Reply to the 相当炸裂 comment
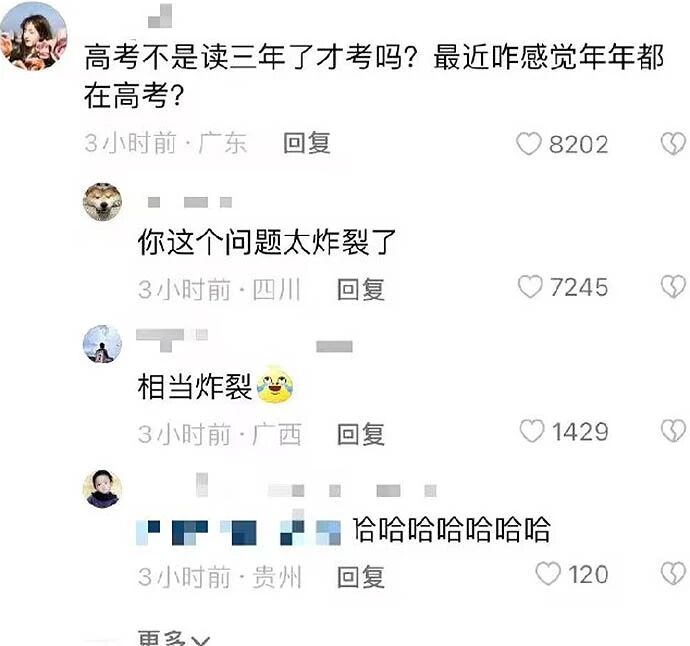Viewport: 690px width, 646px height. 361,434
